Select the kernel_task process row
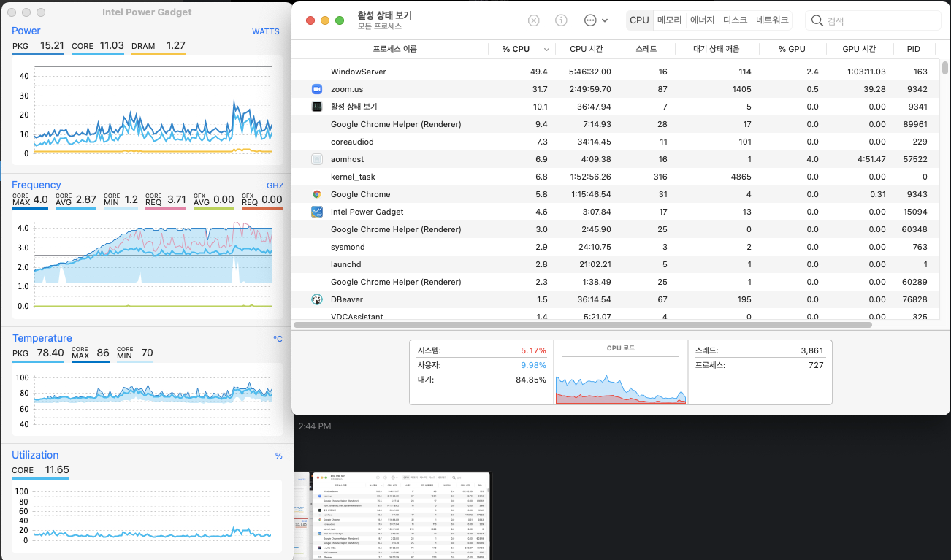The width and height of the screenshot is (951, 560). (x=615, y=177)
